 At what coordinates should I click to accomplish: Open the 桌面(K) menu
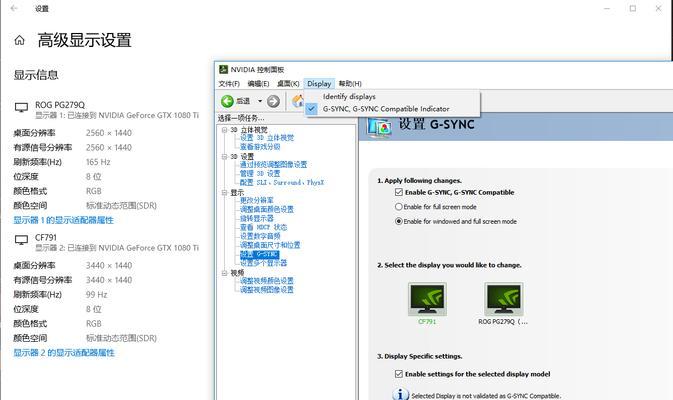[288, 84]
